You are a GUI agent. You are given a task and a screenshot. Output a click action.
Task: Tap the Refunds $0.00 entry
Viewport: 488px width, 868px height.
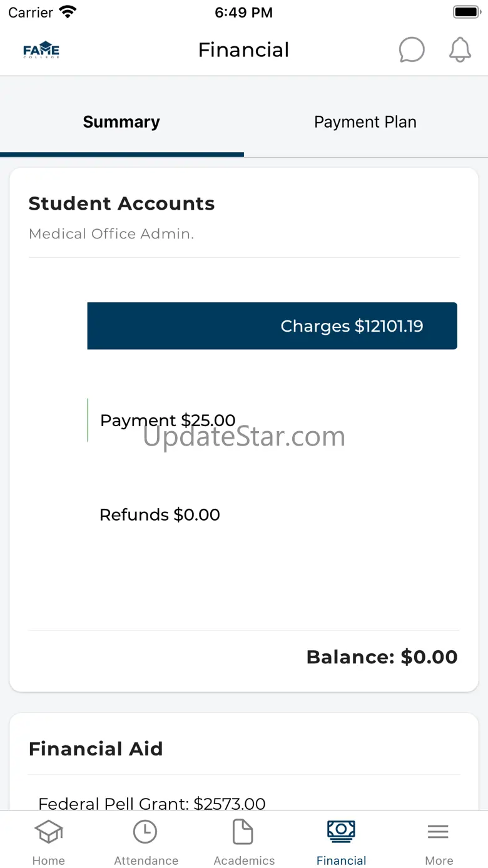[160, 515]
